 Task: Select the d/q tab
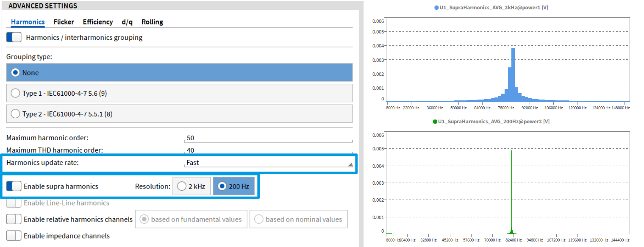[127, 22]
